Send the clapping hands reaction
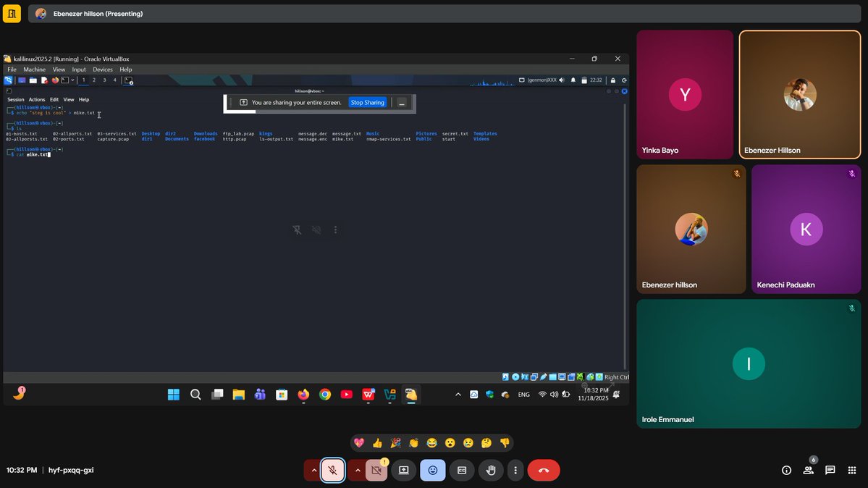Image resolution: width=868 pixels, height=488 pixels. click(x=413, y=442)
